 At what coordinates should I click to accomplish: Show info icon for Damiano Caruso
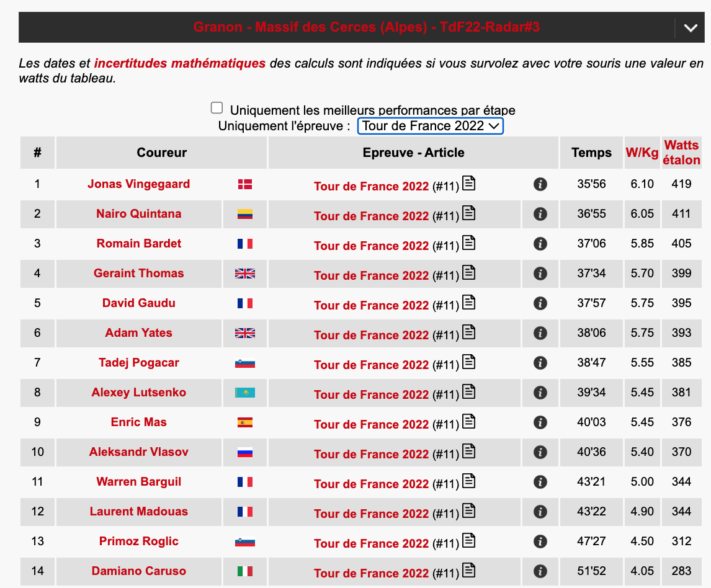(x=540, y=571)
